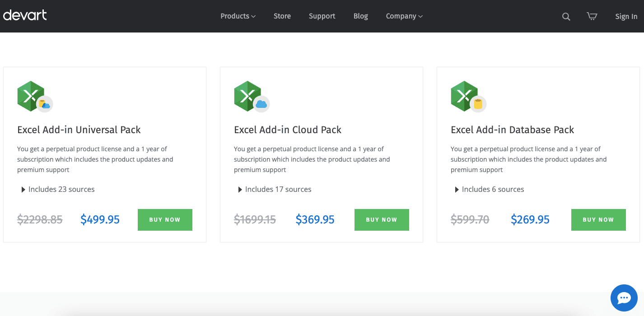The width and height of the screenshot is (644, 316).
Task: Open the Products dropdown menu
Action: (x=238, y=16)
